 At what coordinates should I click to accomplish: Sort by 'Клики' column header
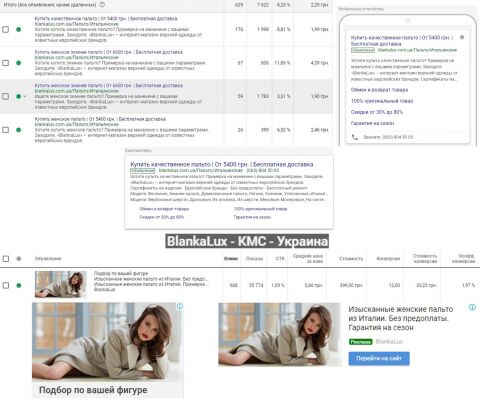[231, 259]
